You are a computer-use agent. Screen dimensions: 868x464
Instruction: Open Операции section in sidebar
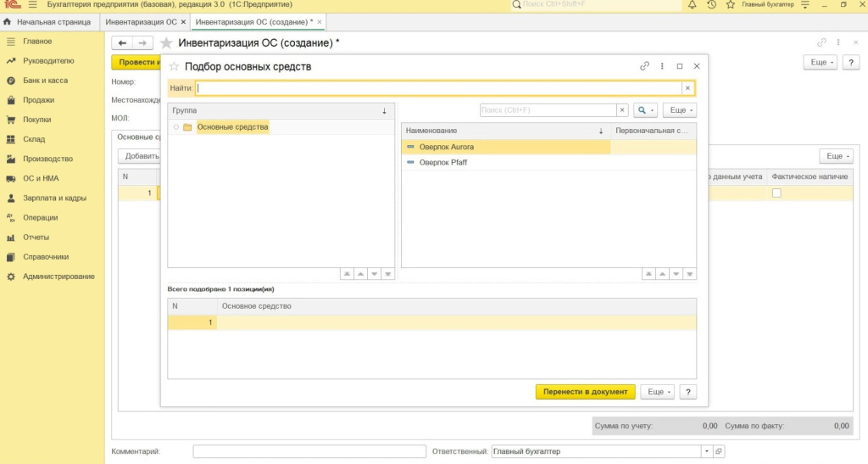[x=40, y=218]
